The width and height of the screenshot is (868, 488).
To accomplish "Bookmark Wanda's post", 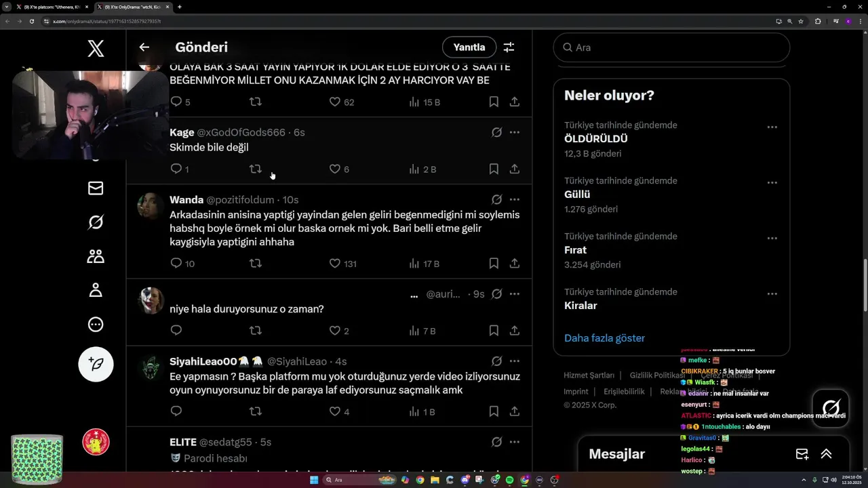I will coord(494,263).
